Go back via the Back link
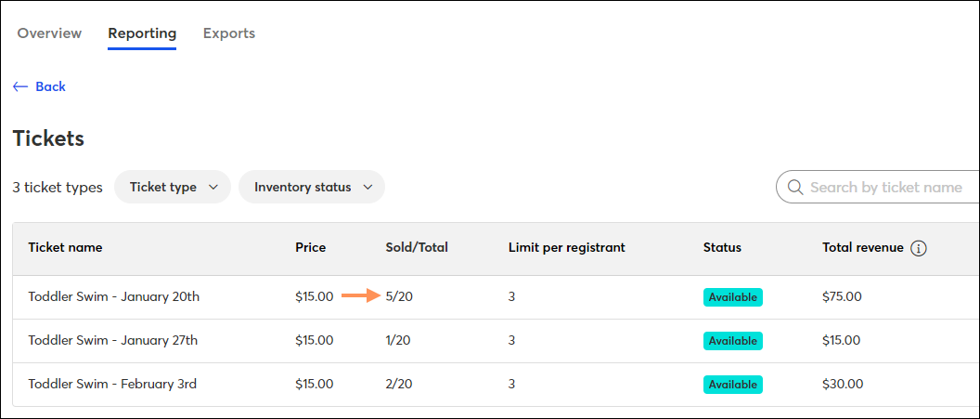This screenshot has height=419, width=980. 39,87
